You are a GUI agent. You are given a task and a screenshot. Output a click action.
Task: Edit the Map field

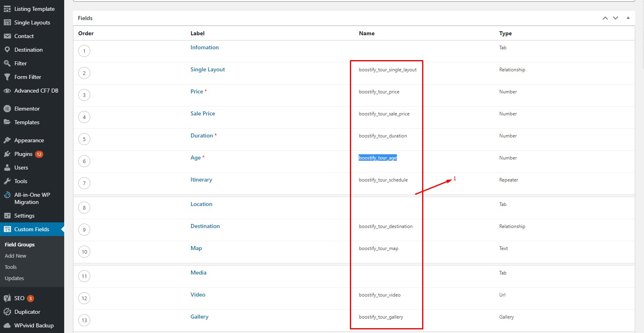[196, 248]
